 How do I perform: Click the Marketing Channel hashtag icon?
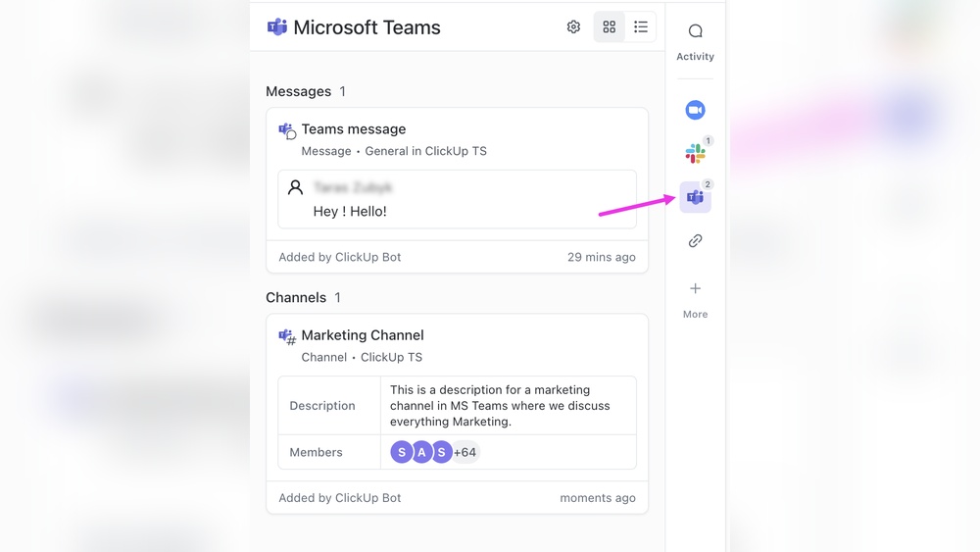pyautogui.click(x=287, y=337)
